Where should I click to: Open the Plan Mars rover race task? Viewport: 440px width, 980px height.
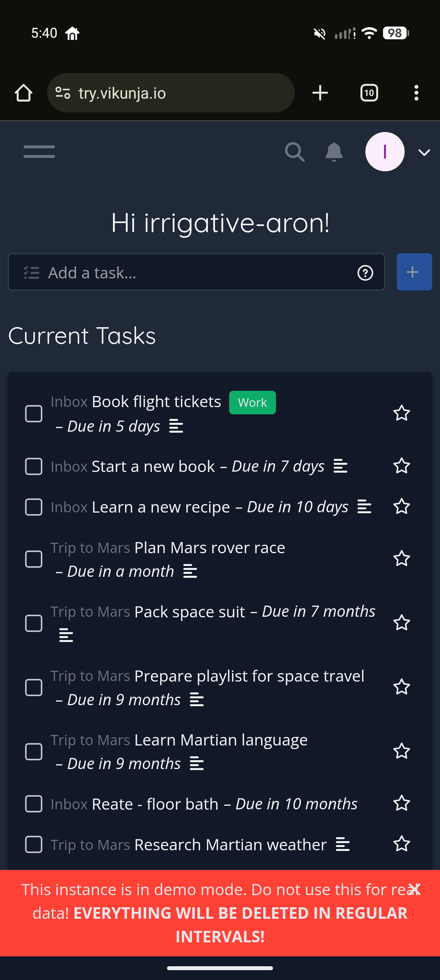(x=210, y=548)
